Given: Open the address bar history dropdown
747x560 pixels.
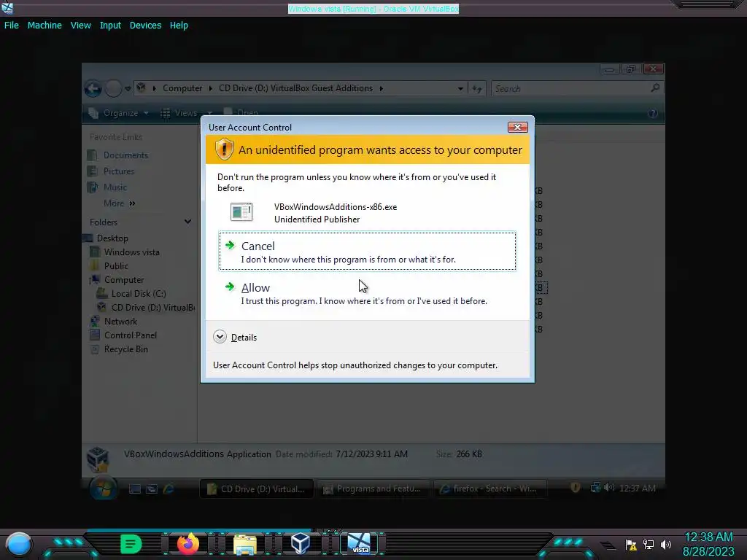Looking at the screenshot, I should [x=460, y=88].
